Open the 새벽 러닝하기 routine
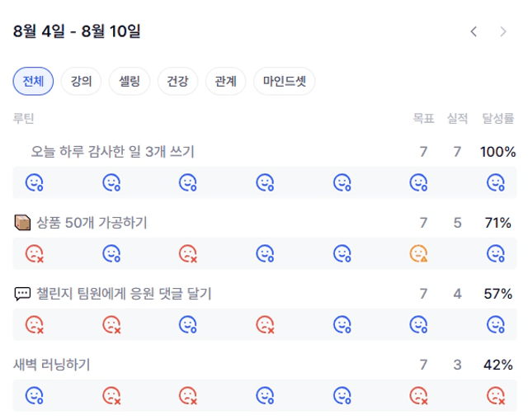528x420 pixels. tap(51, 365)
